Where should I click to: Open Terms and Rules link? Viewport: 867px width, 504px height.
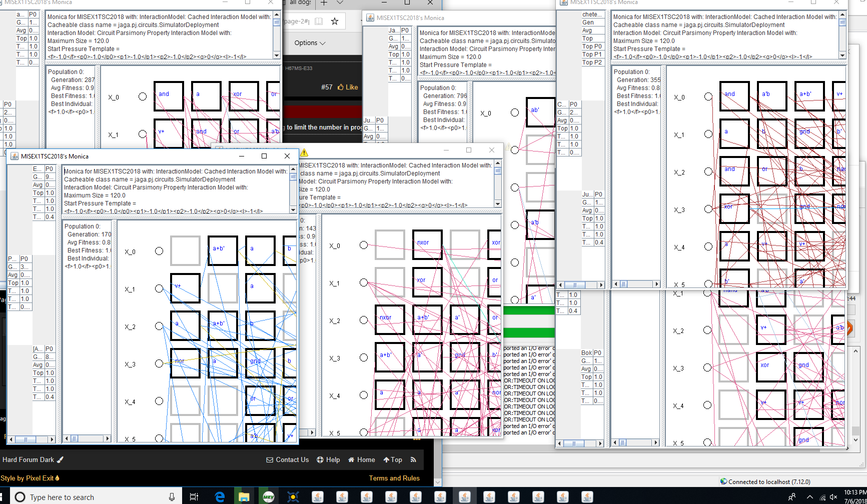(x=394, y=478)
